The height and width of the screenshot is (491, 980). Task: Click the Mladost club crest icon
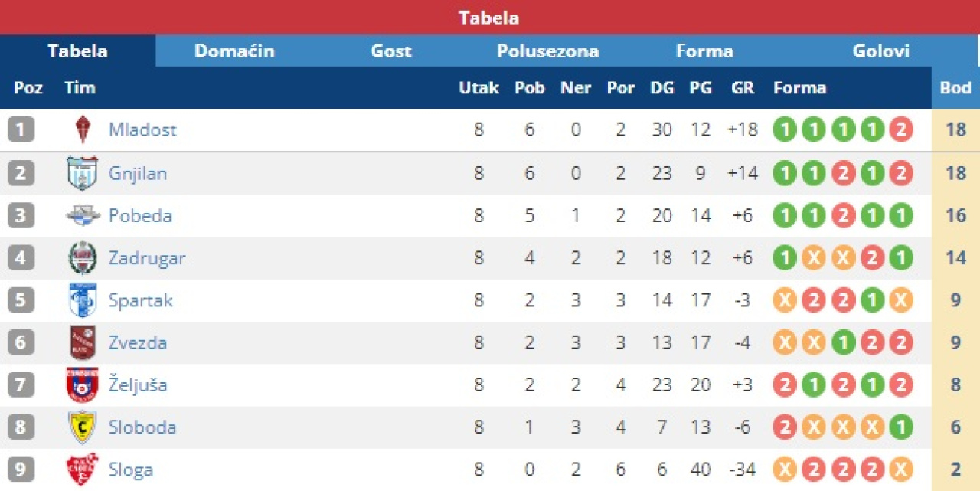pos(83,129)
